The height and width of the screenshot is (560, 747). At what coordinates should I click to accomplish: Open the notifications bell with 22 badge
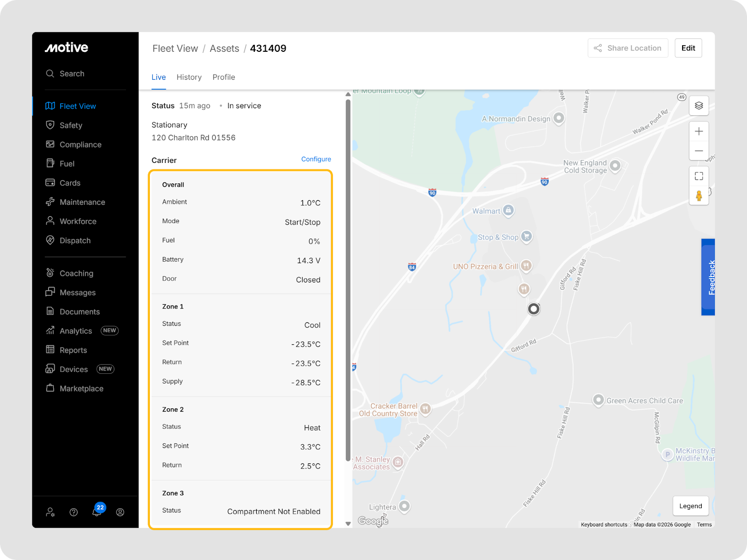tap(97, 512)
